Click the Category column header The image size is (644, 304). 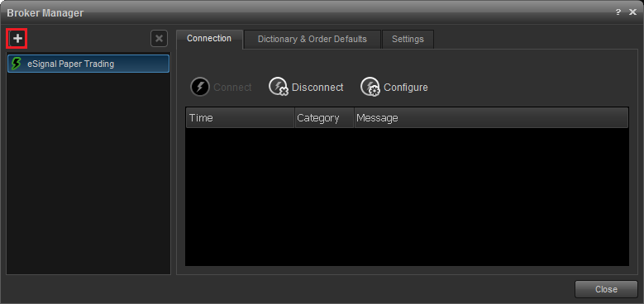(x=324, y=118)
